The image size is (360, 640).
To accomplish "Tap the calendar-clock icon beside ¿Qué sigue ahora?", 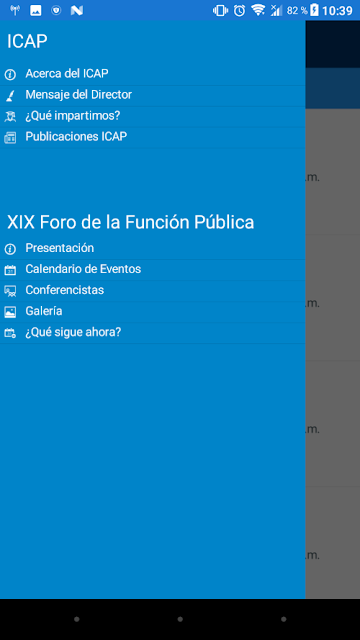I will pos(10,333).
